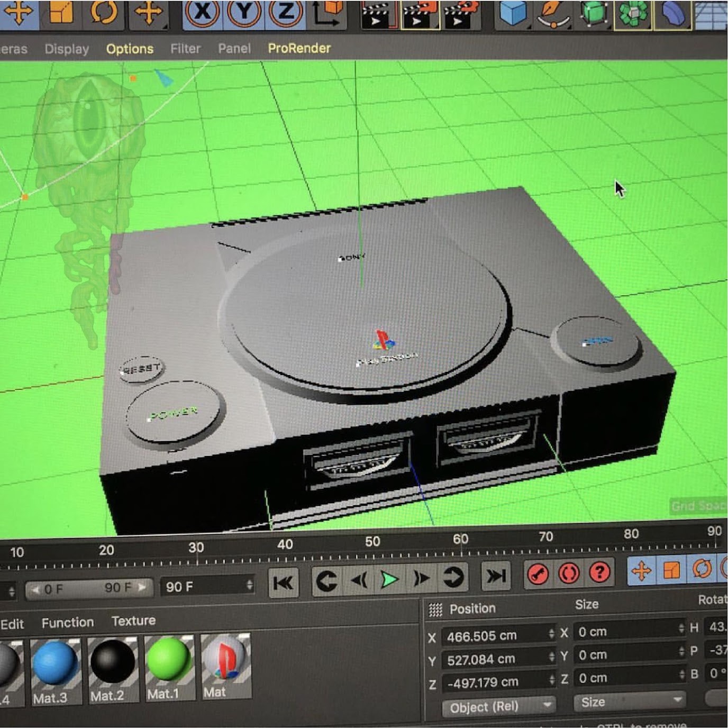Screen dimensions: 728x728
Task: Toggle Position keyframe recording in timeline bar
Action: click(641, 571)
